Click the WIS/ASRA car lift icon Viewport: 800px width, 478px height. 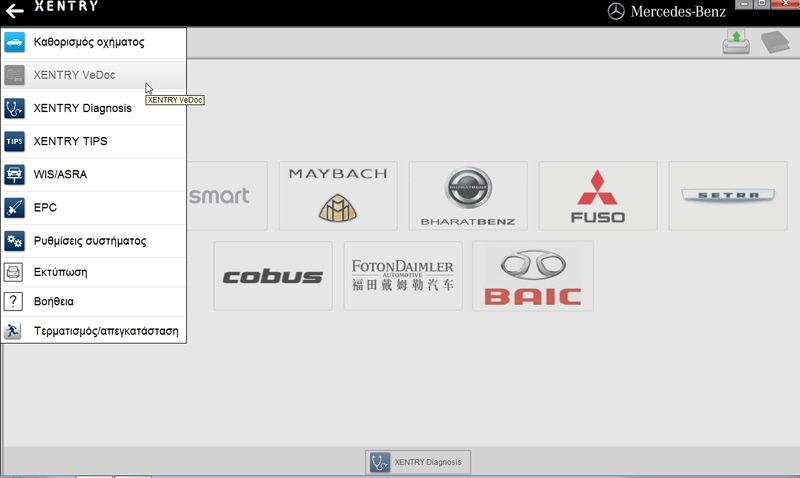(x=14, y=174)
